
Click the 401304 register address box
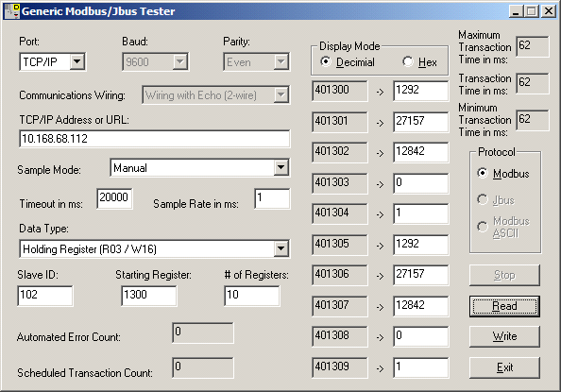[x=340, y=214]
